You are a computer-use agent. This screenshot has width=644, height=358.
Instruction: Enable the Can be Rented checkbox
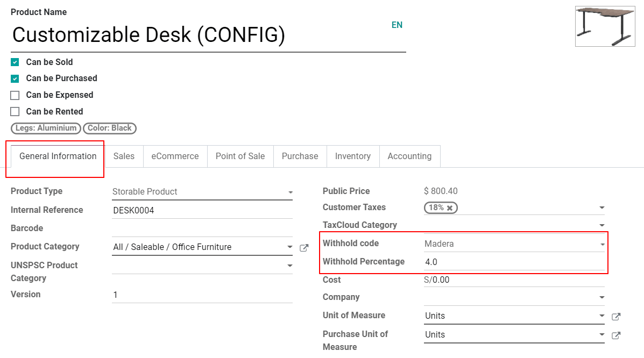15,111
